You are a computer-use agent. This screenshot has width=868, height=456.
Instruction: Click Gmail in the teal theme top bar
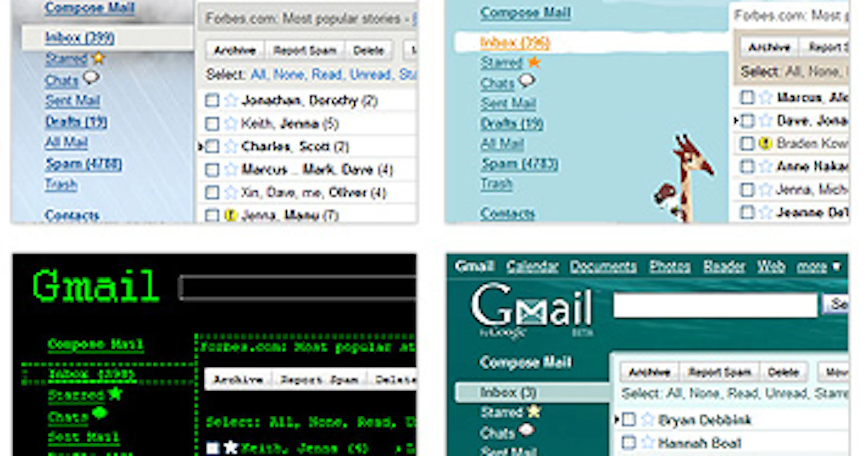(x=475, y=267)
